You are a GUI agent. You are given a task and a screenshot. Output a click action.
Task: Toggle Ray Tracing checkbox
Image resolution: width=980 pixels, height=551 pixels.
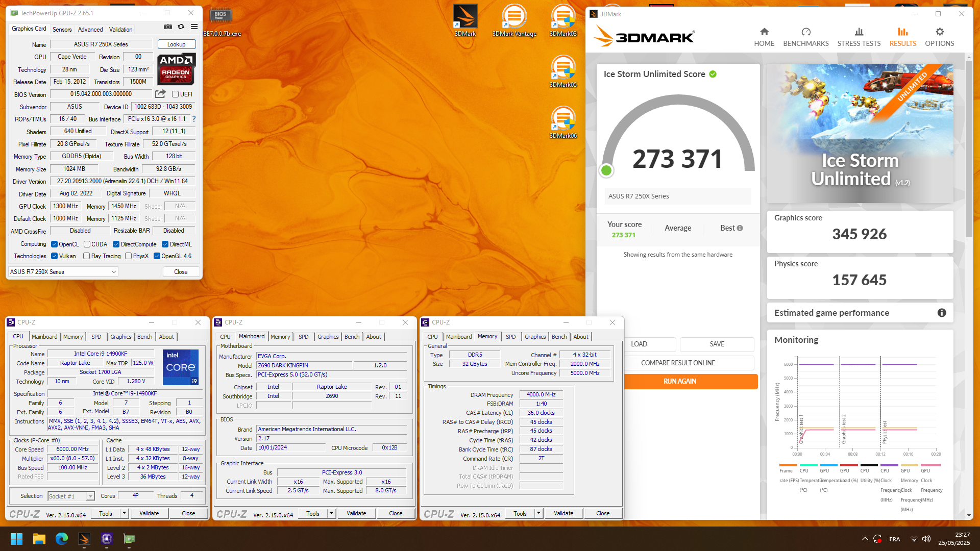pyautogui.click(x=86, y=256)
